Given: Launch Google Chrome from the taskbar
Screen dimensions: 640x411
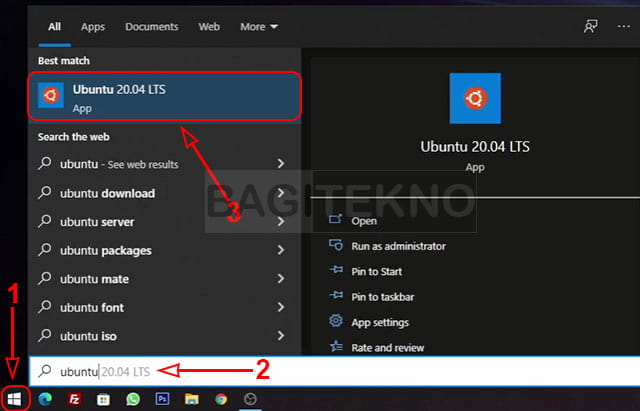Looking at the screenshot, I should click(x=221, y=399).
